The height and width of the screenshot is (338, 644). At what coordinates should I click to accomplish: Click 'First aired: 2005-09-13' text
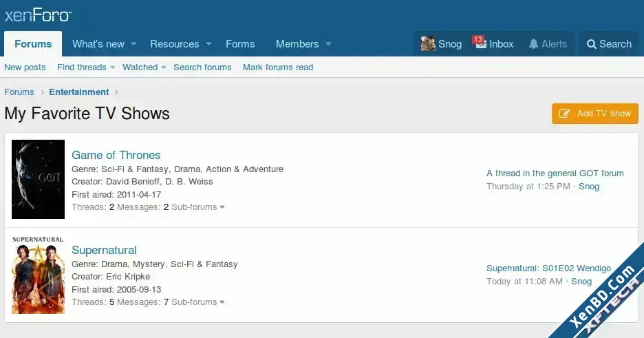116,290
